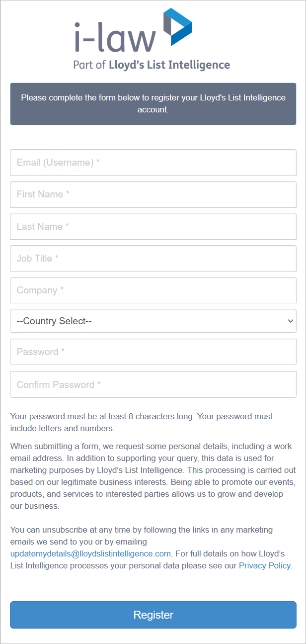This screenshot has width=306, height=644.
Task: Click the i-law wordmark text
Action: click(x=115, y=38)
